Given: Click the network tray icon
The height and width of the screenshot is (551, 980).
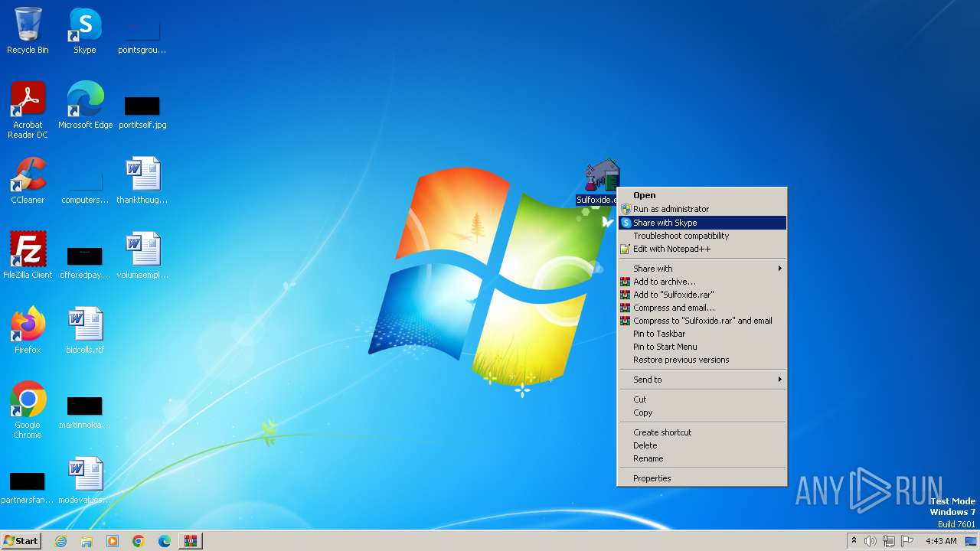Looking at the screenshot, I should [889, 541].
